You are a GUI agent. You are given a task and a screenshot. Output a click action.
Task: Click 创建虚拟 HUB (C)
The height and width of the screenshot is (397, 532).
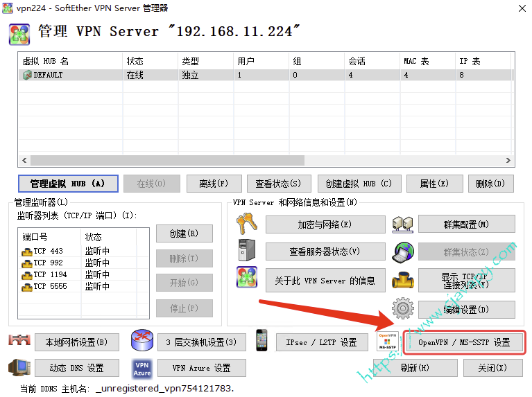tap(359, 184)
